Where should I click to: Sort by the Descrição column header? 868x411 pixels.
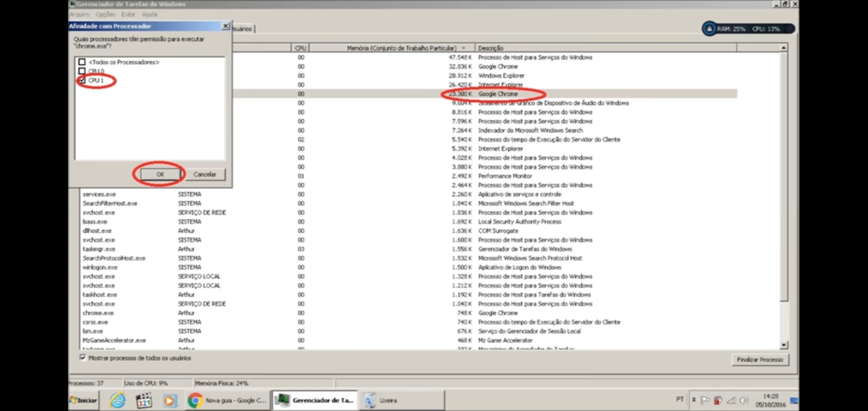605,48
